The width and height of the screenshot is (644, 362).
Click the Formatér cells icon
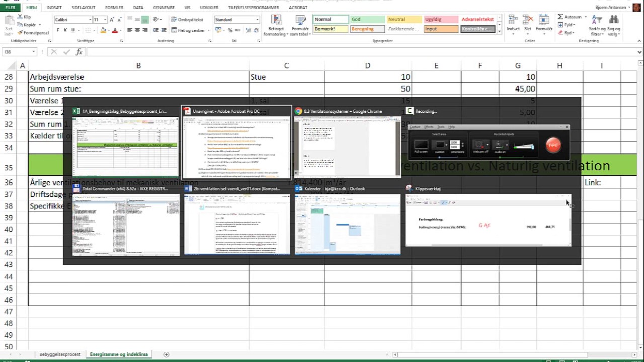544,20
